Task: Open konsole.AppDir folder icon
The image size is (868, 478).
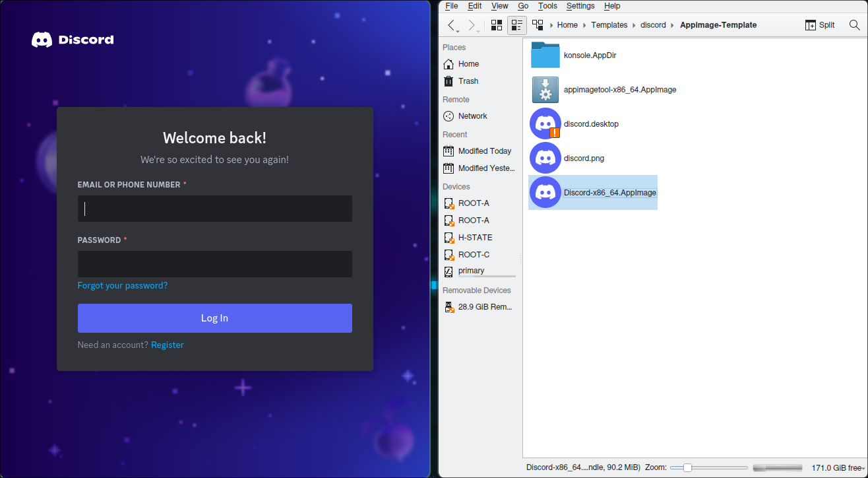Action: (x=545, y=55)
